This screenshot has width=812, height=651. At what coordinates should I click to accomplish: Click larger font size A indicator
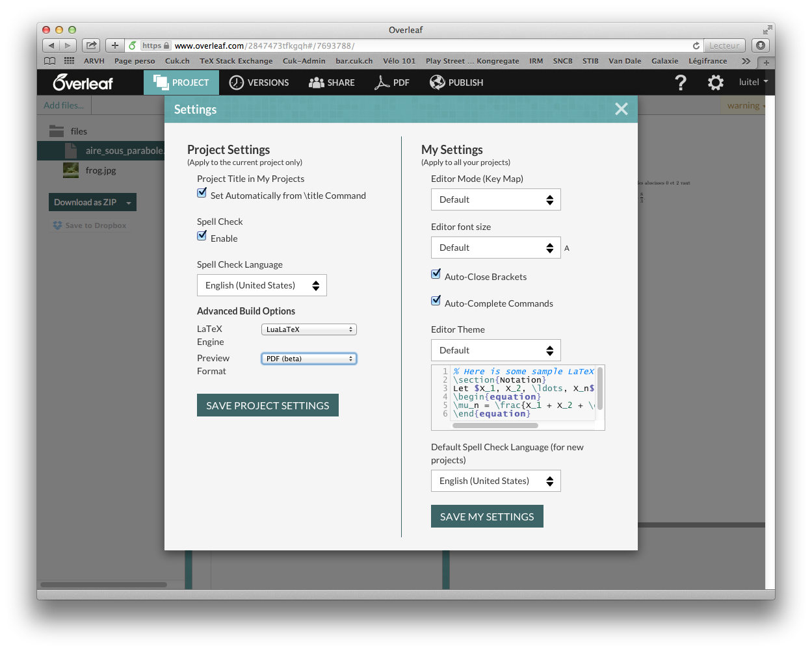(567, 248)
